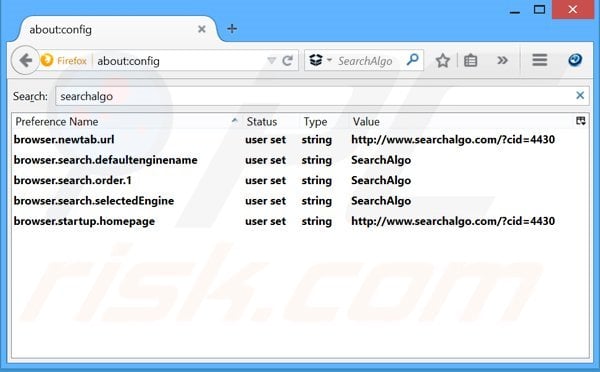Click the homepage value http://www.searchalgo.com/?cid=4430
This screenshot has height=372, width=600.
[453, 221]
